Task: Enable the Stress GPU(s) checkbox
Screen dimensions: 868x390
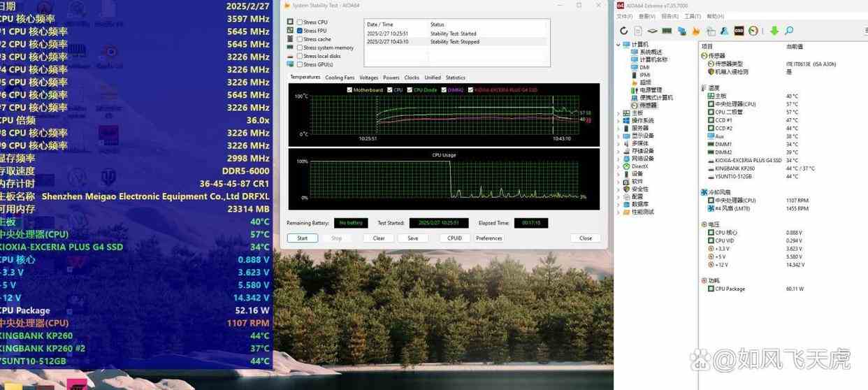Action: point(300,64)
